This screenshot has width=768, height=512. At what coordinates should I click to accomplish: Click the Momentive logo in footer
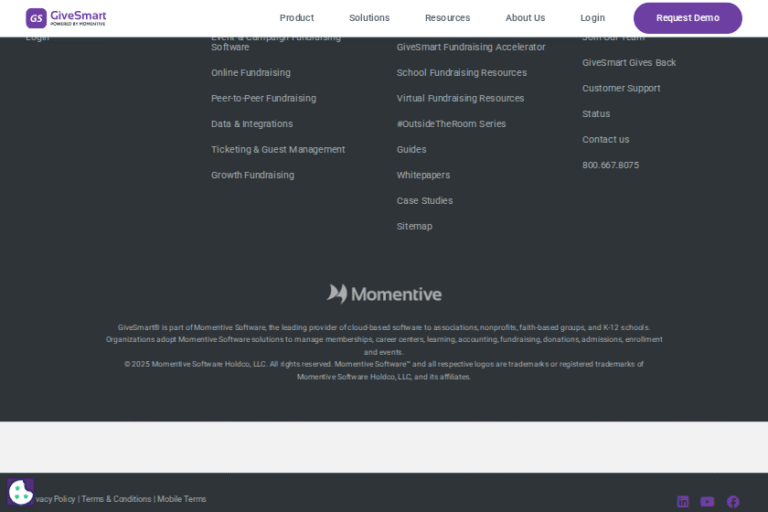point(384,293)
